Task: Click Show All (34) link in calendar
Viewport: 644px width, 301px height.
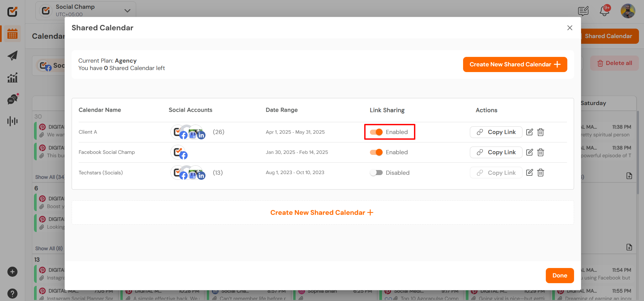Action: tap(50, 177)
